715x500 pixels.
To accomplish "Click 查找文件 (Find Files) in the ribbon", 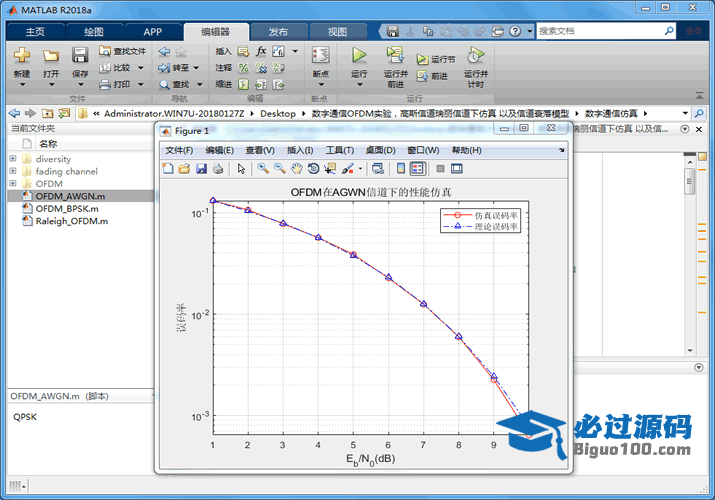I will click(x=123, y=51).
